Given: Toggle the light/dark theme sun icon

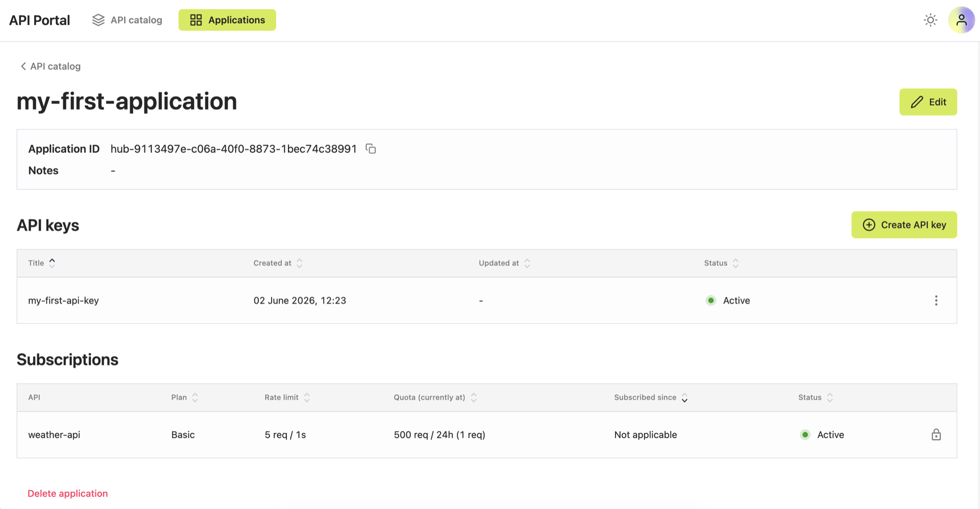Looking at the screenshot, I should pyautogui.click(x=930, y=20).
